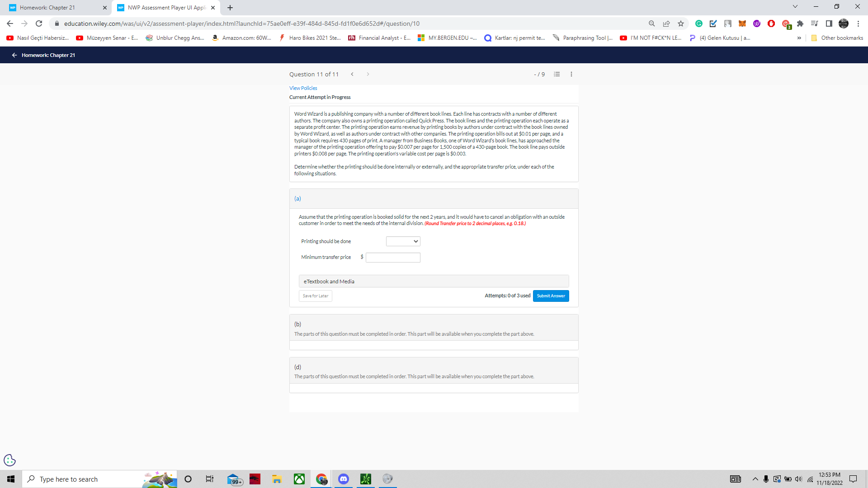Open the View Policies link

303,88
